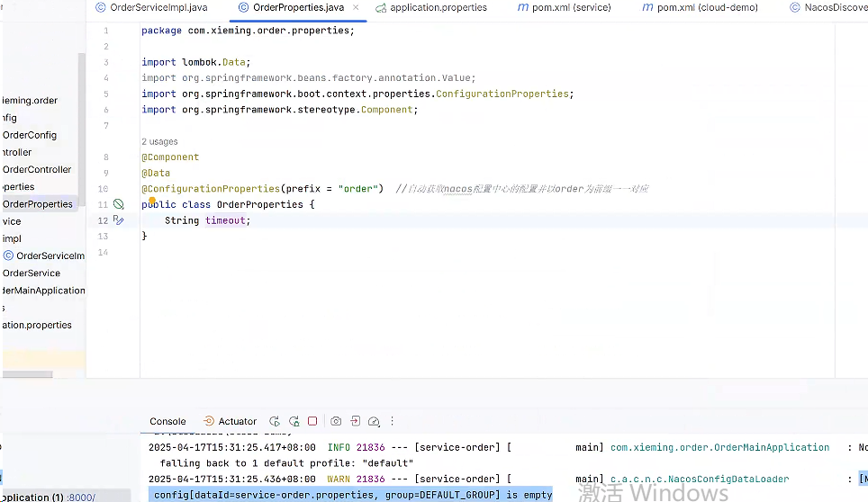868x502 pixels.
Task: Select the OrderProperties.java editor tab
Action: click(298, 8)
